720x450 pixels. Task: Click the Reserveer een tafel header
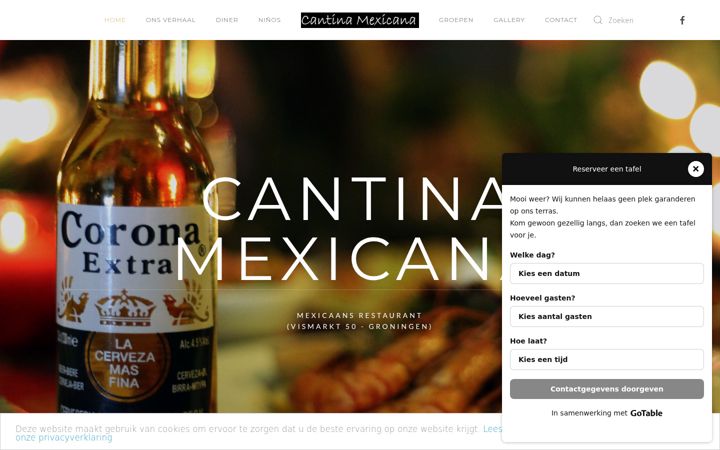tap(607, 169)
